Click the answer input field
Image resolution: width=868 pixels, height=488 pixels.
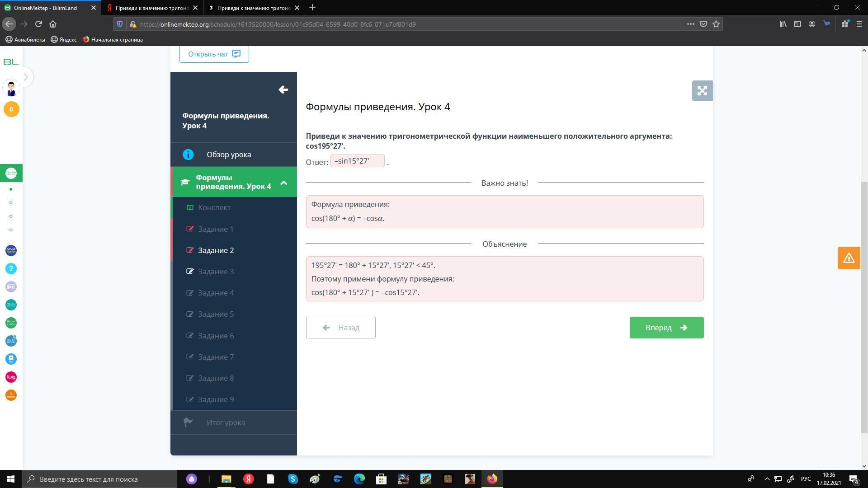click(357, 161)
